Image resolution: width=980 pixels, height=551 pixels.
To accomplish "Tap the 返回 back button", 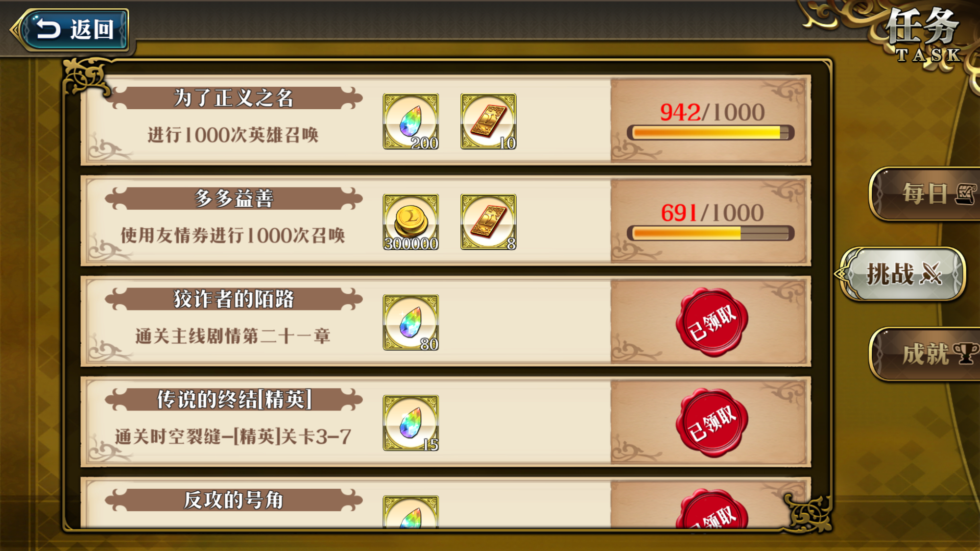I will 70,30.
